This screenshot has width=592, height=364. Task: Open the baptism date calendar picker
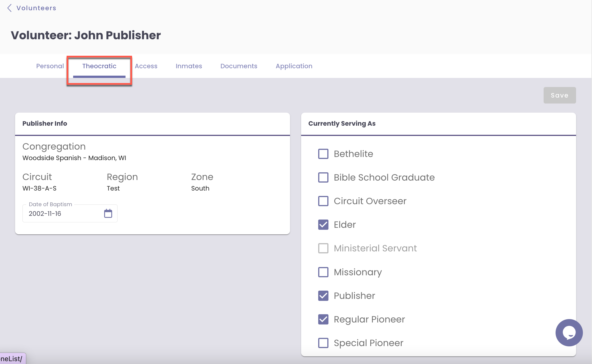(108, 213)
